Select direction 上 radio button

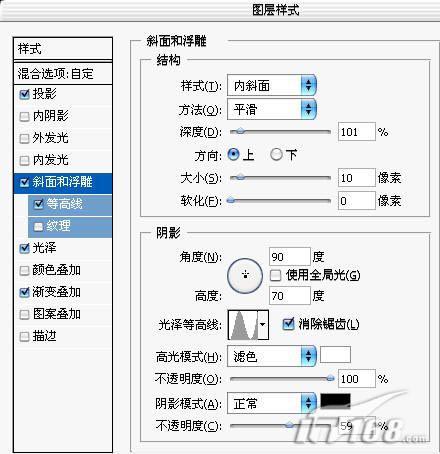(x=233, y=155)
